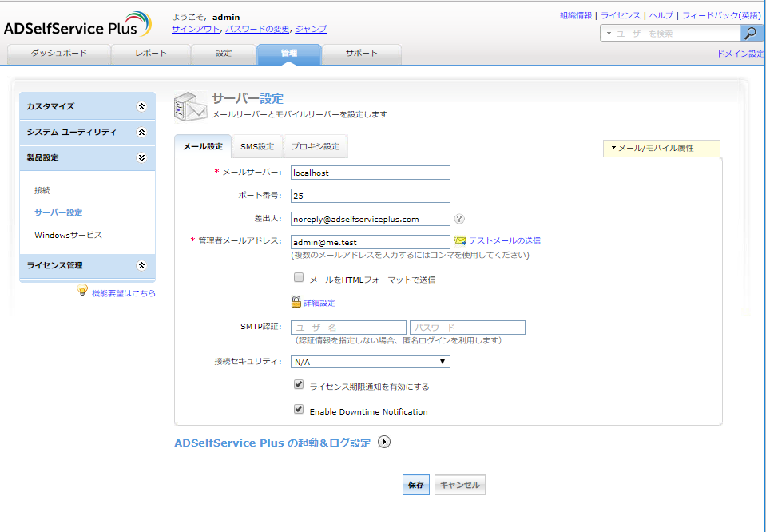This screenshot has width=766, height=532.
Task: Select the 管理 main tab
Action: click(289, 54)
